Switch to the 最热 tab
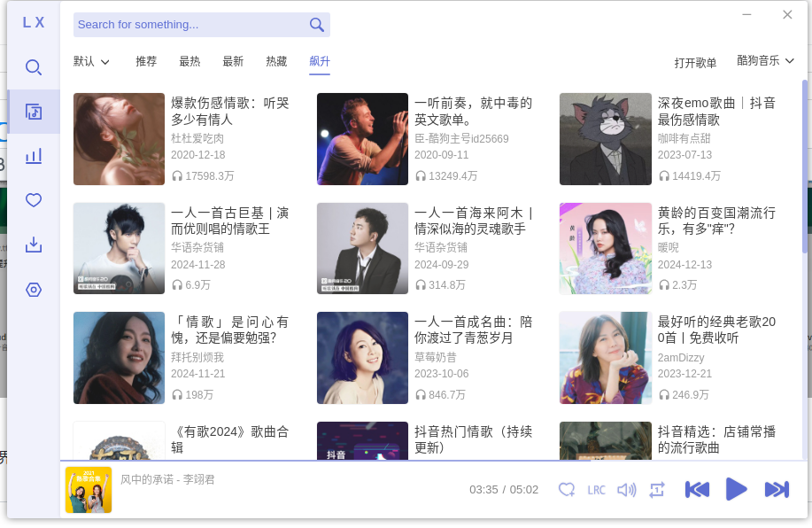The height and width of the screenshot is (528, 812). (189, 62)
